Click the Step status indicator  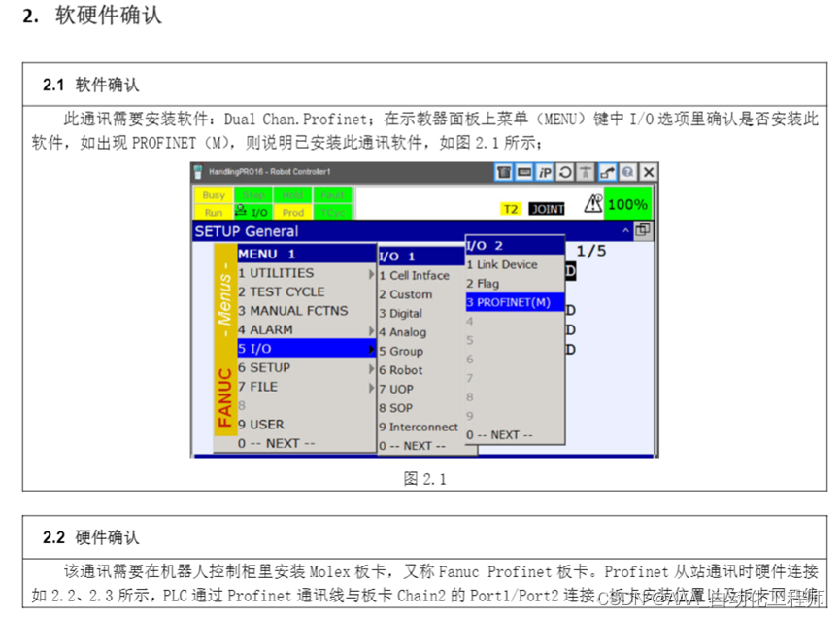253,195
